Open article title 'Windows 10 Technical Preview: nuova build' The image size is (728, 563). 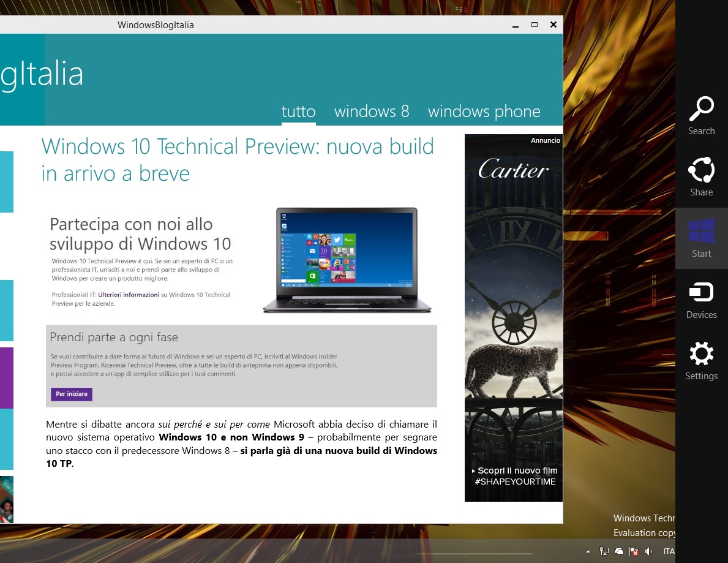tap(237, 159)
